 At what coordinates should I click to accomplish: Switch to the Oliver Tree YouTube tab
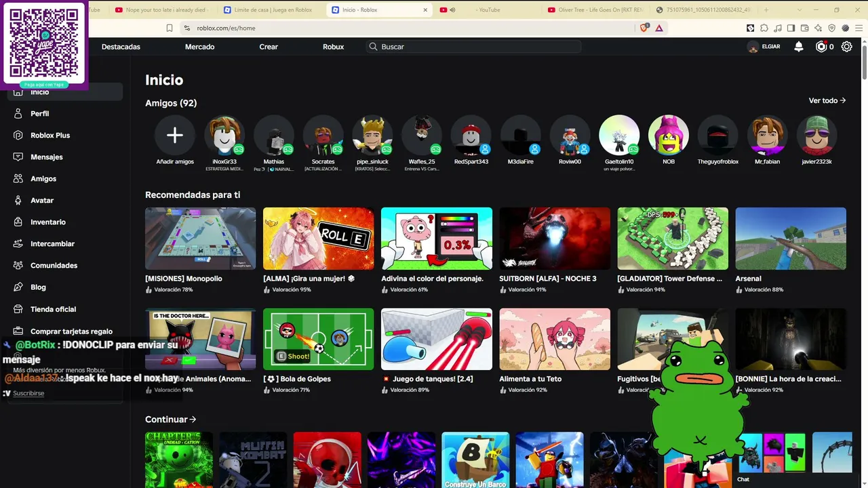click(x=595, y=9)
